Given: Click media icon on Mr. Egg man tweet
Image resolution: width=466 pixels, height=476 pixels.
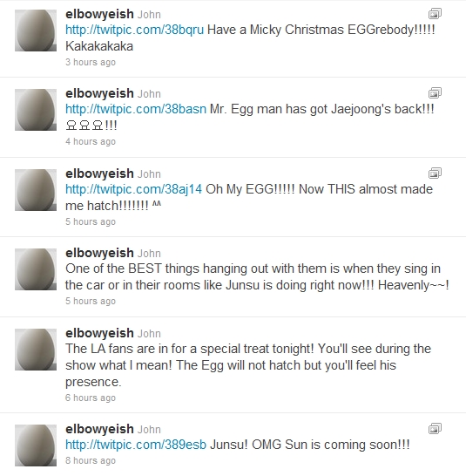Looking at the screenshot, I should click(435, 93).
